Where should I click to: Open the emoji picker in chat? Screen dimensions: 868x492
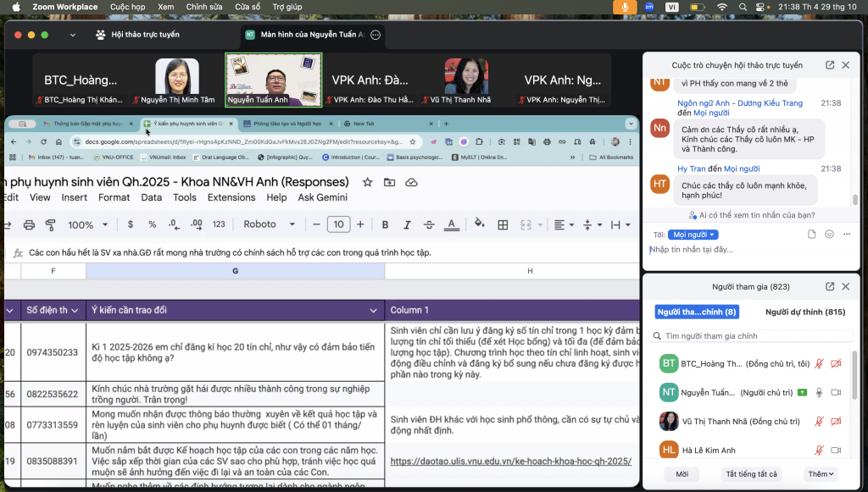(829, 234)
